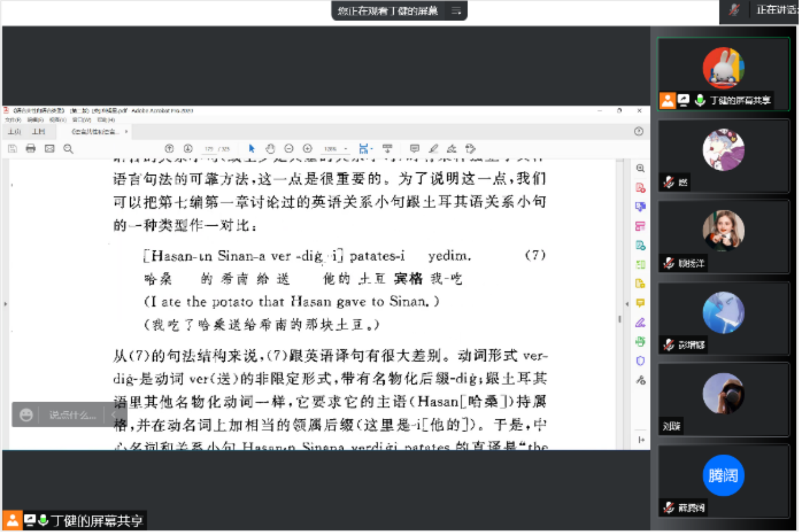Open the first menu in Acrobat menu bar

(x=13, y=120)
